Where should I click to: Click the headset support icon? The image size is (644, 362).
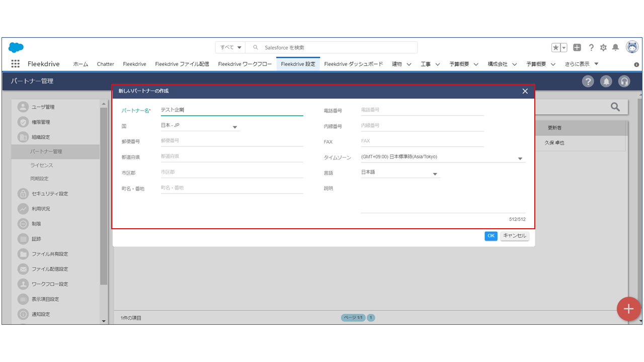(x=624, y=81)
